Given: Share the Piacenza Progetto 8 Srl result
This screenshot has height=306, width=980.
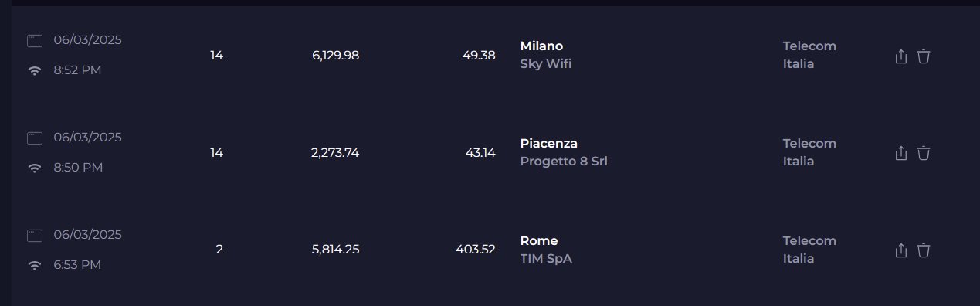Looking at the screenshot, I should tap(900, 153).
